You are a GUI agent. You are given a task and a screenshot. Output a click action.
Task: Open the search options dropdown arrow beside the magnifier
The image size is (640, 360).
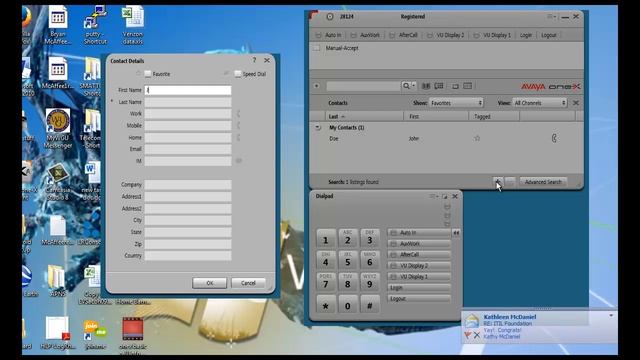pyautogui.click(x=413, y=86)
